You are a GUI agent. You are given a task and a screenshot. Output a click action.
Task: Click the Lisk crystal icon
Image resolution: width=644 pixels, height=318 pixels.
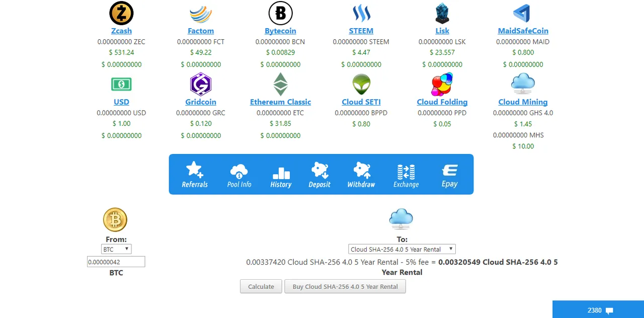[x=442, y=13]
